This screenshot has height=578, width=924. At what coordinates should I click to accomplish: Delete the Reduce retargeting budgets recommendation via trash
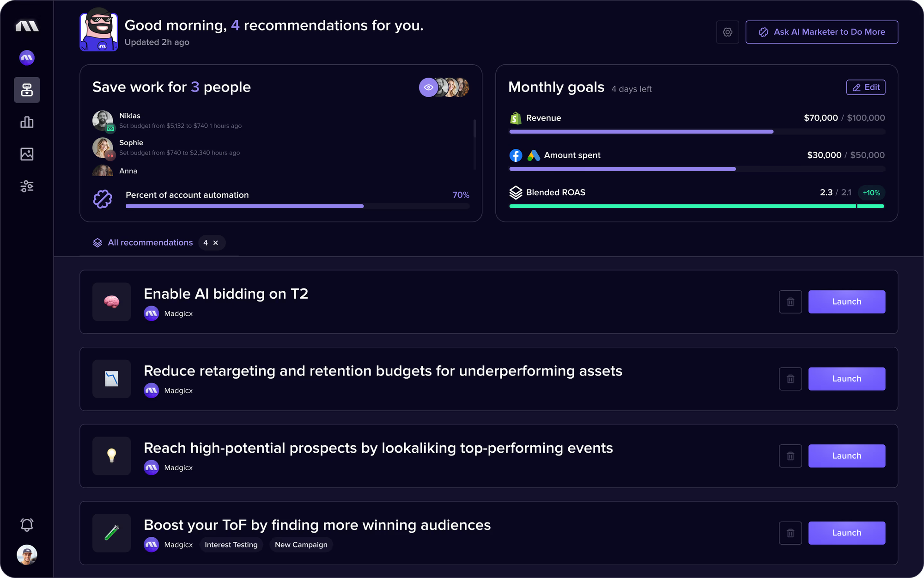coord(790,379)
